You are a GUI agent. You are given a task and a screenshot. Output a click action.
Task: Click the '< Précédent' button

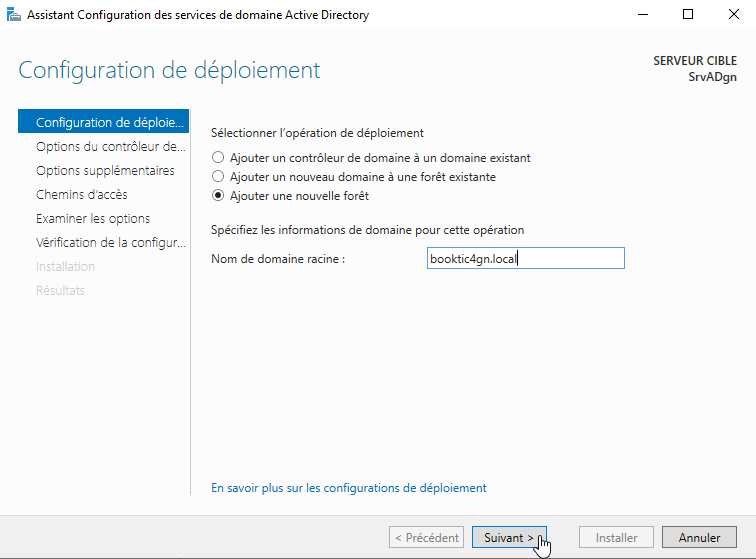tap(426, 537)
